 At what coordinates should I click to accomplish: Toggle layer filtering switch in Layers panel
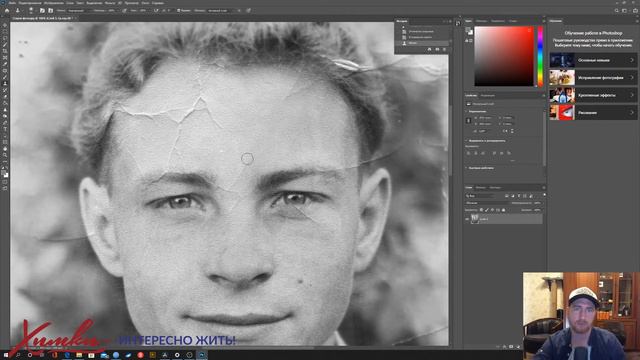544,195
